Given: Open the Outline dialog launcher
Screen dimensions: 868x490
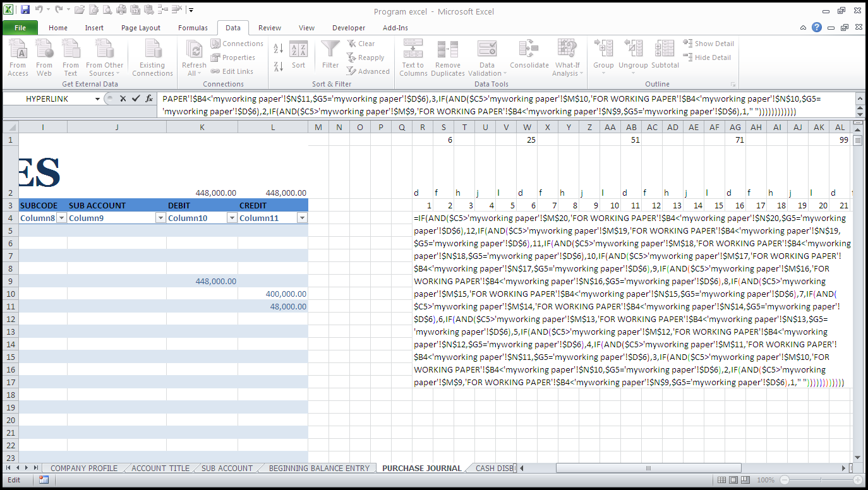Looking at the screenshot, I should pyautogui.click(x=733, y=84).
